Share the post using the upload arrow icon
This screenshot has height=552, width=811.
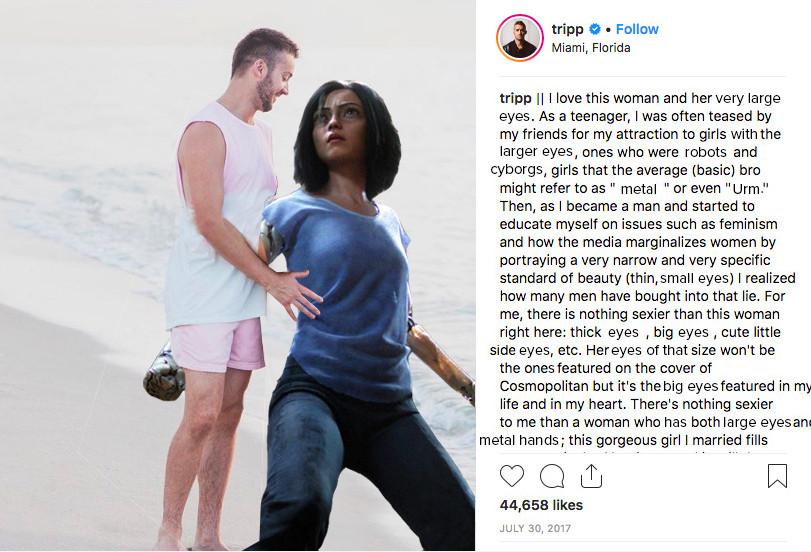[x=591, y=476]
